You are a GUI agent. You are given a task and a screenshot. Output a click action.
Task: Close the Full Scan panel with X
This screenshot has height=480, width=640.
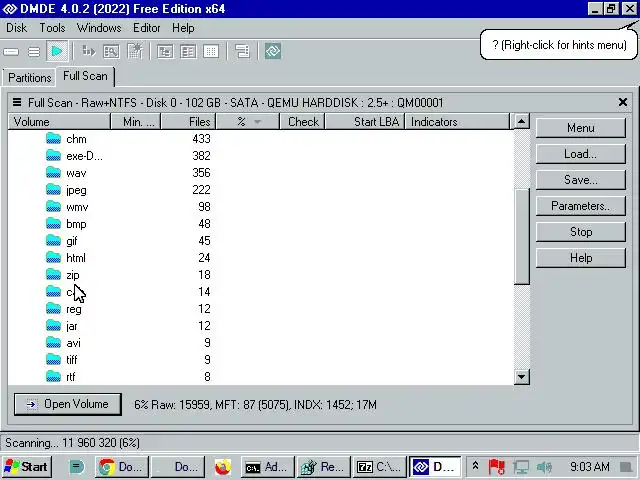tap(623, 102)
